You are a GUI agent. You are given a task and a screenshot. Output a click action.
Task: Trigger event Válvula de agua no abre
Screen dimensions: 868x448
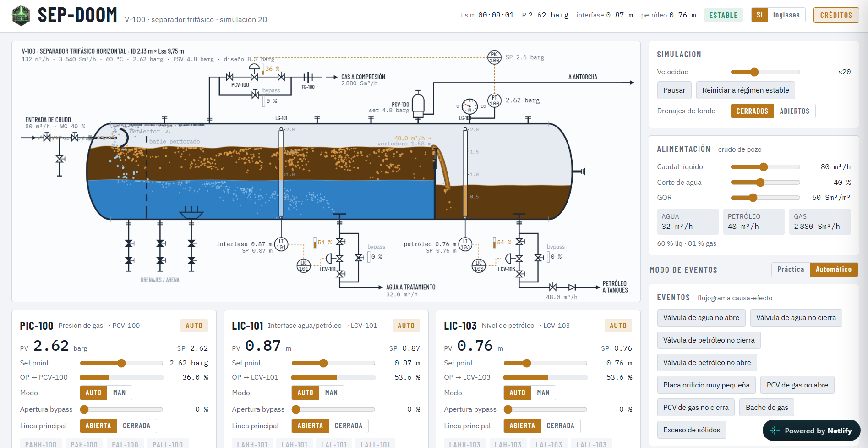point(701,318)
